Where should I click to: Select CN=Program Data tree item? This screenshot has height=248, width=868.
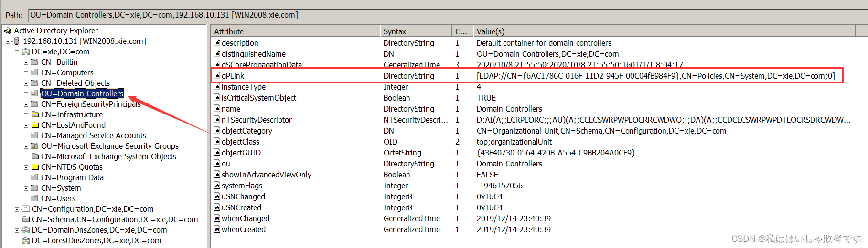pyautogui.click(x=72, y=177)
